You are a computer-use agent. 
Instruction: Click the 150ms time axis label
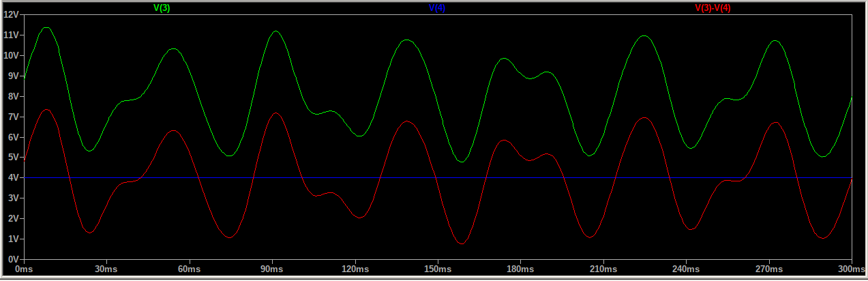pyautogui.click(x=437, y=270)
